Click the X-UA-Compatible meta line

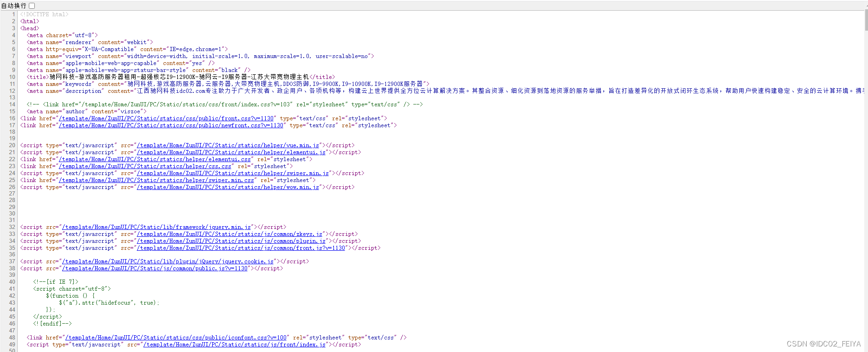pyautogui.click(x=127, y=49)
